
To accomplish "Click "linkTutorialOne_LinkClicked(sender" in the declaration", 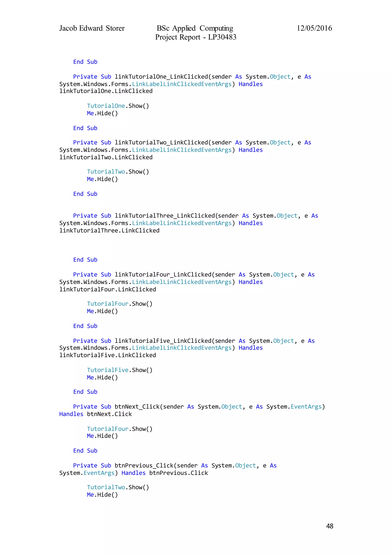I will point(173,77).
